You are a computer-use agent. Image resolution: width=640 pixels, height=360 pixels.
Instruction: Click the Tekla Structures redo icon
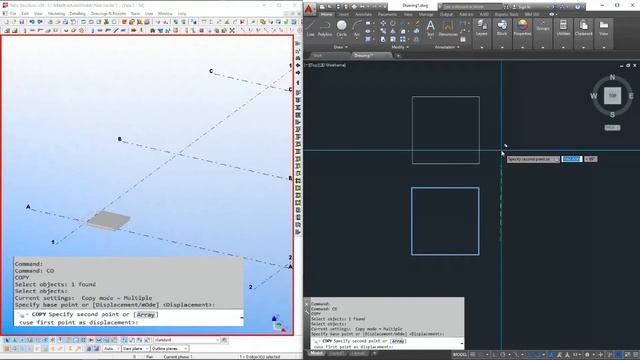[x=40, y=22]
